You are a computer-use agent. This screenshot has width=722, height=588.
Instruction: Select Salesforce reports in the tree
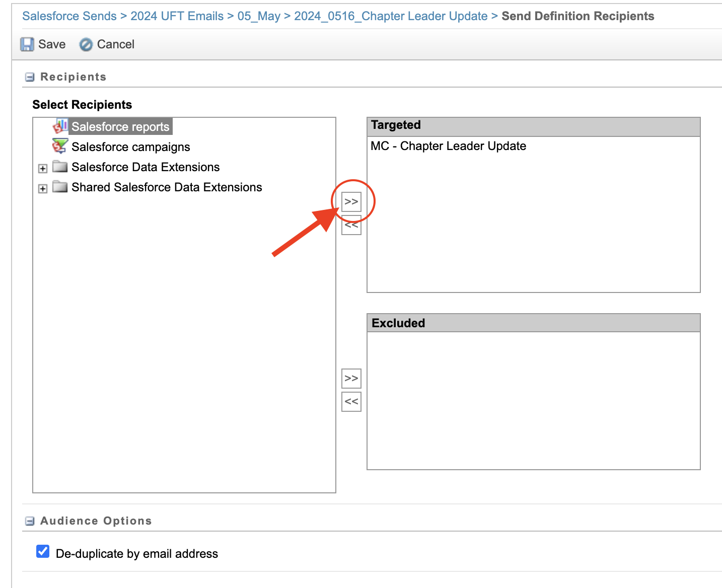[120, 126]
